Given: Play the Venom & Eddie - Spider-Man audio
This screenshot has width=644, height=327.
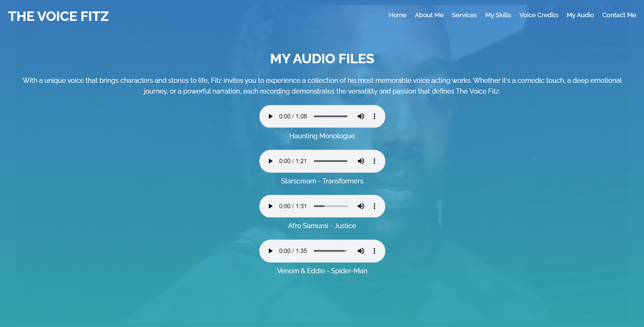Looking at the screenshot, I should [x=270, y=251].
